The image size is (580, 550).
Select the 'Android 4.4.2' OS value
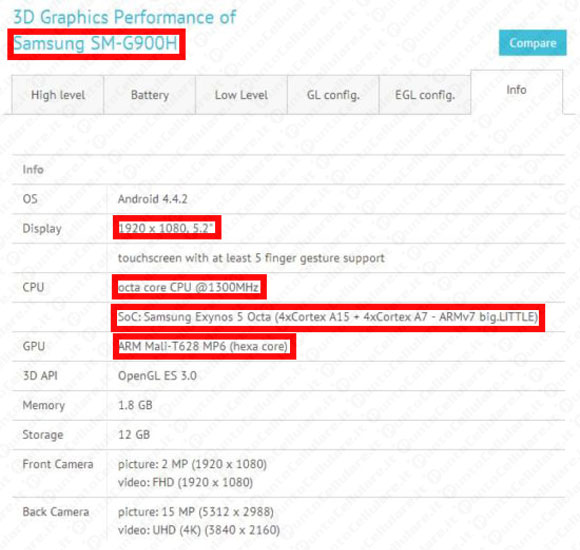(152, 199)
